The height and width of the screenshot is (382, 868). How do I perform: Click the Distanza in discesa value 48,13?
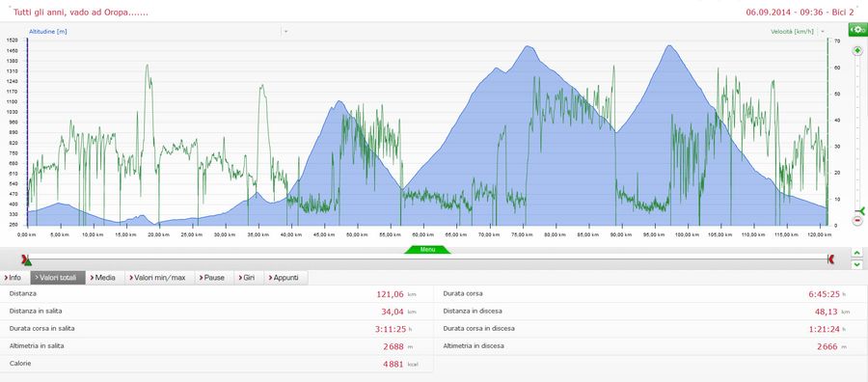click(x=827, y=312)
